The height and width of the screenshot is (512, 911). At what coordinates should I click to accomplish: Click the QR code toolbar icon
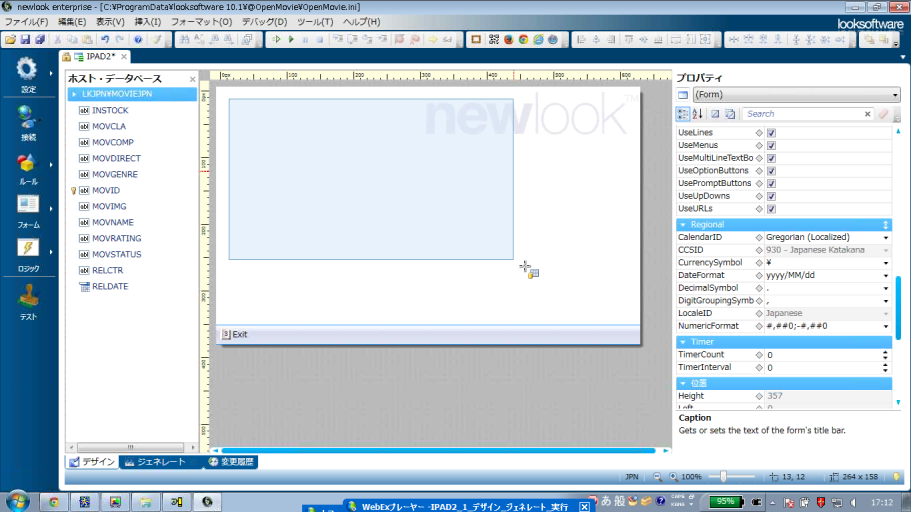tap(494, 40)
